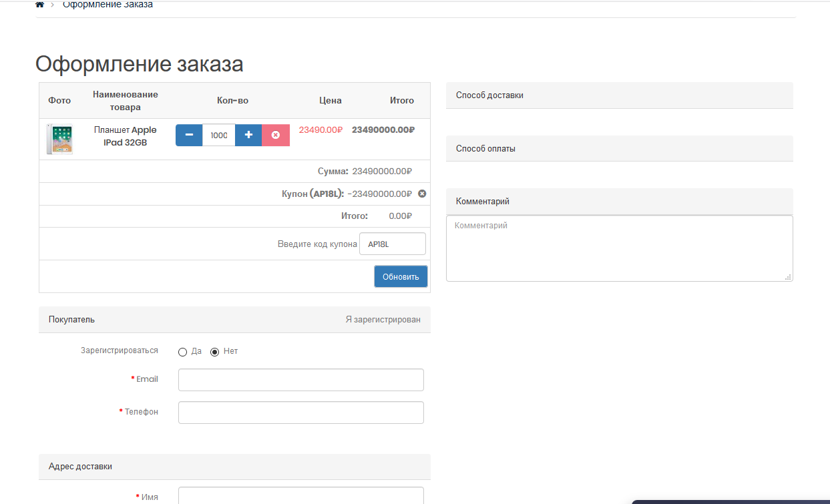Open the 'Планшет Apple iPad 32GB' product link

[x=126, y=136]
